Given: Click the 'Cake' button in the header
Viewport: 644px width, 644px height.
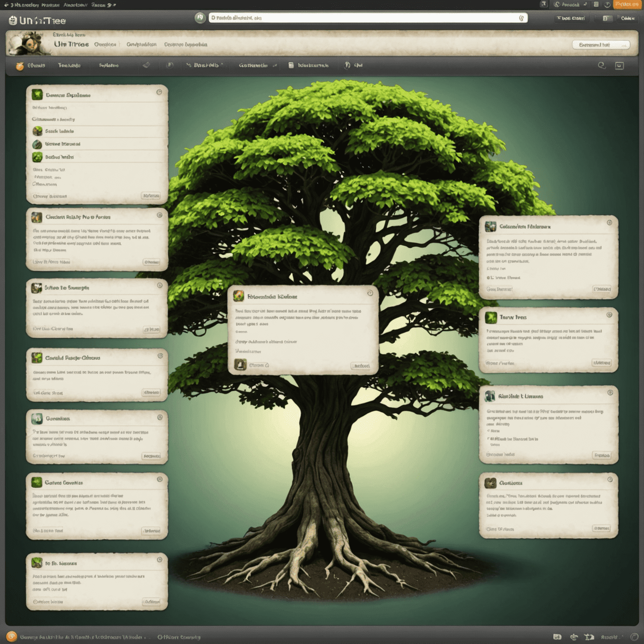Looking at the screenshot, I should click(x=628, y=18).
